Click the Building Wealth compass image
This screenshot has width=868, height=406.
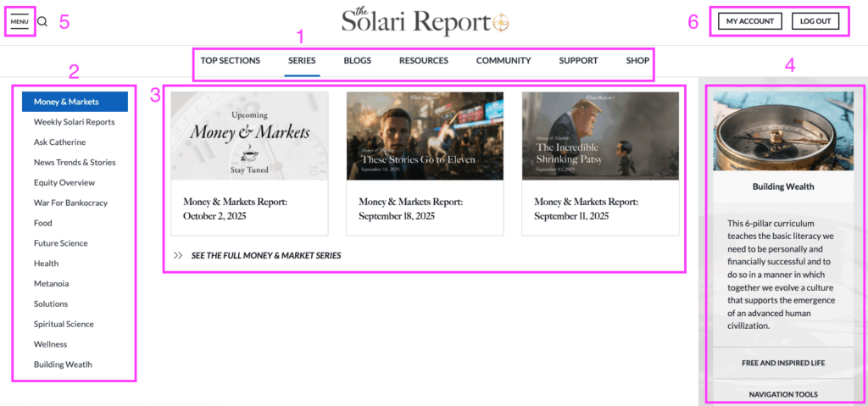coord(782,131)
